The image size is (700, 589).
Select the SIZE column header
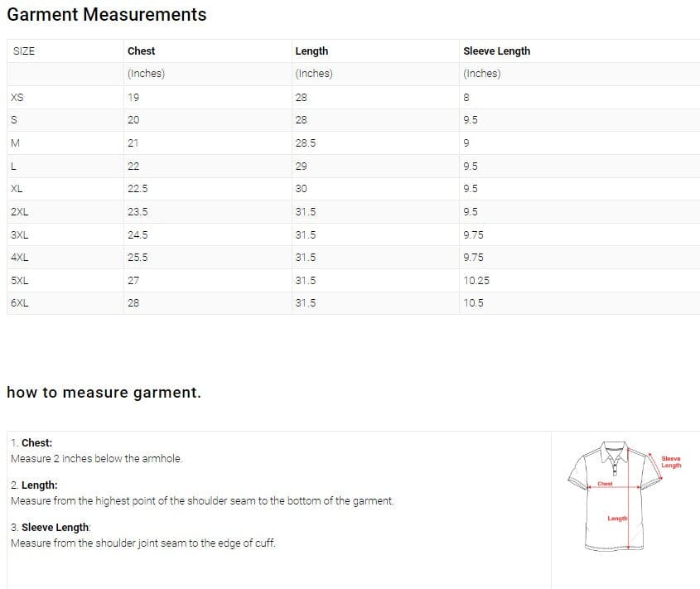click(24, 51)
